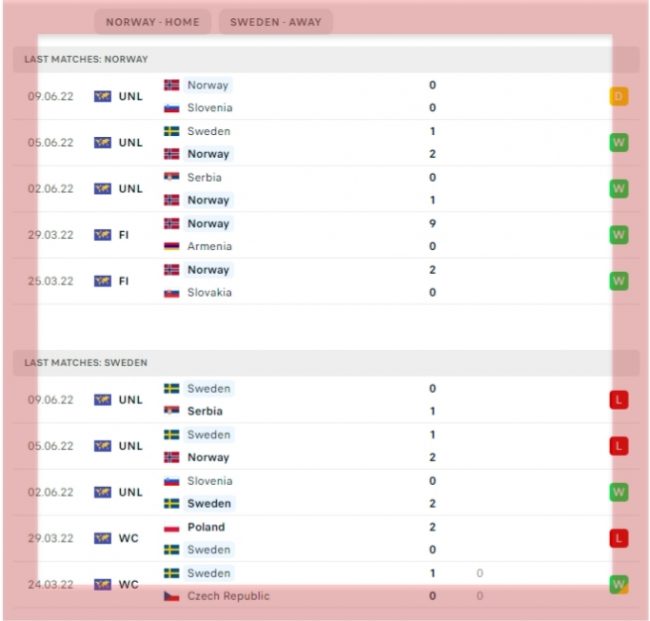Screen dimensions: 650x621
Task: Click the Armenia flag icon
Action: [171, 246]
